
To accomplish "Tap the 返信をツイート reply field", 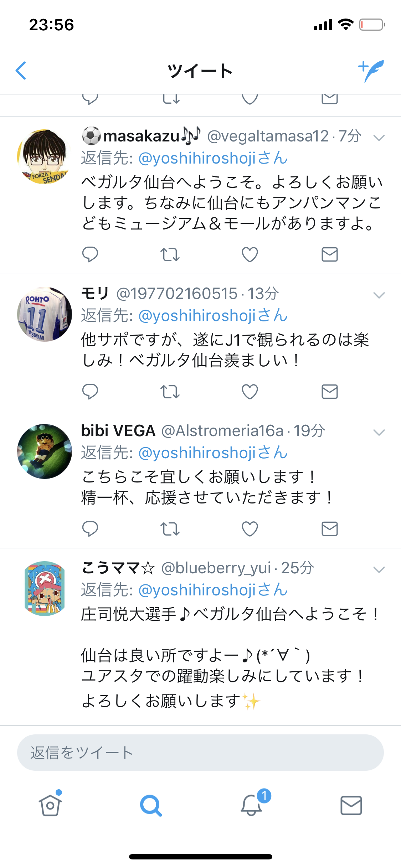I will (200, 753).
